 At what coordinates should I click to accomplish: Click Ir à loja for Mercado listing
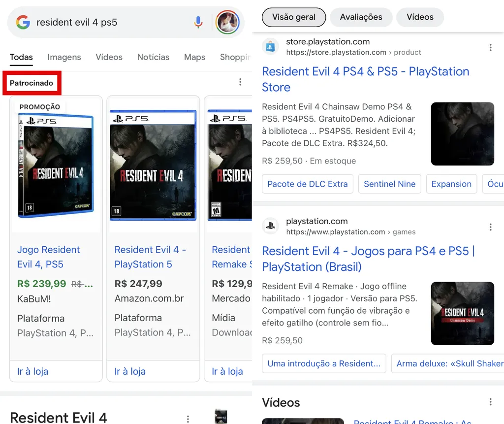(x=227, y=371)
